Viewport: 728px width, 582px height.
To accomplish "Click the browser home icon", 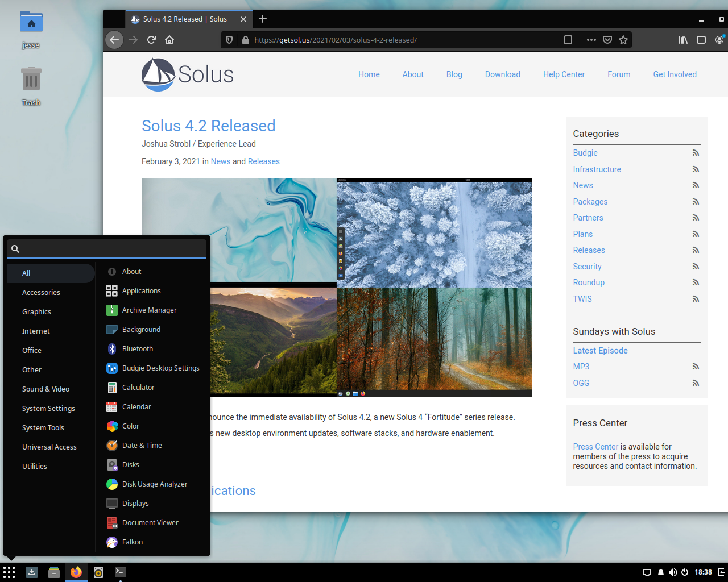I will point(169,40).
